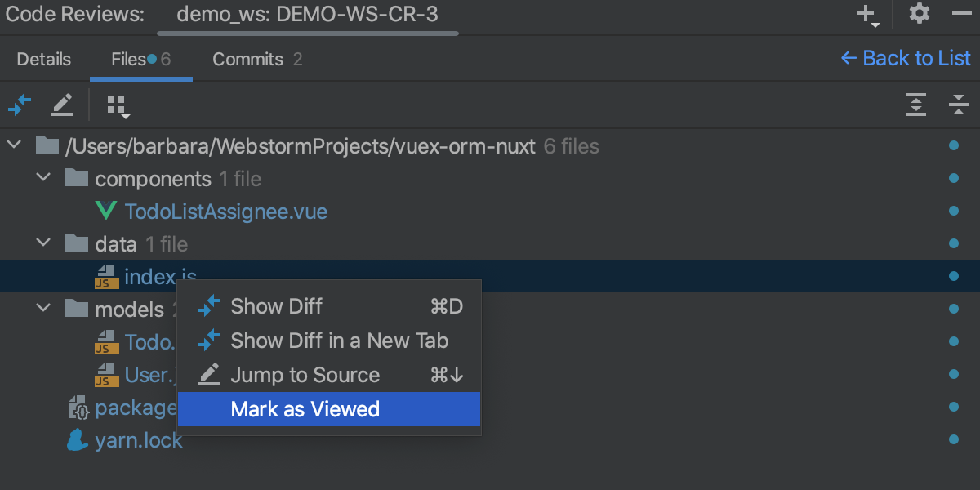The height and width of the screenshot is (490, 980).
Task: Switch to the Details tab
Action: point(44,60)
